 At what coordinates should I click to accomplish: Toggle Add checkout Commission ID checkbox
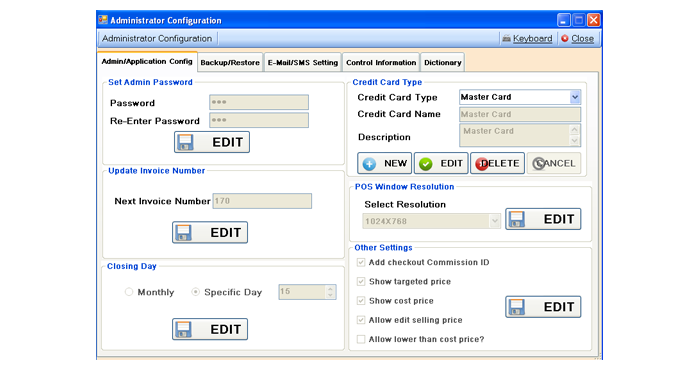361,263
